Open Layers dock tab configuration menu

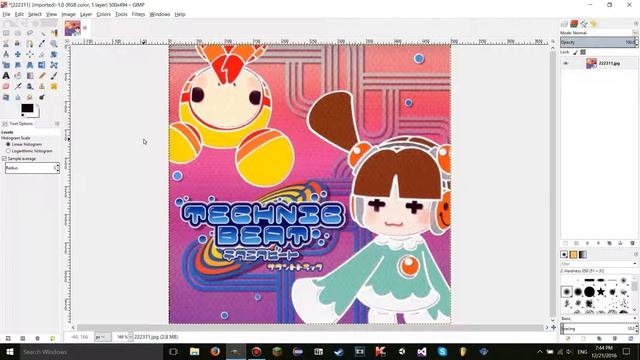coord(636,24)
